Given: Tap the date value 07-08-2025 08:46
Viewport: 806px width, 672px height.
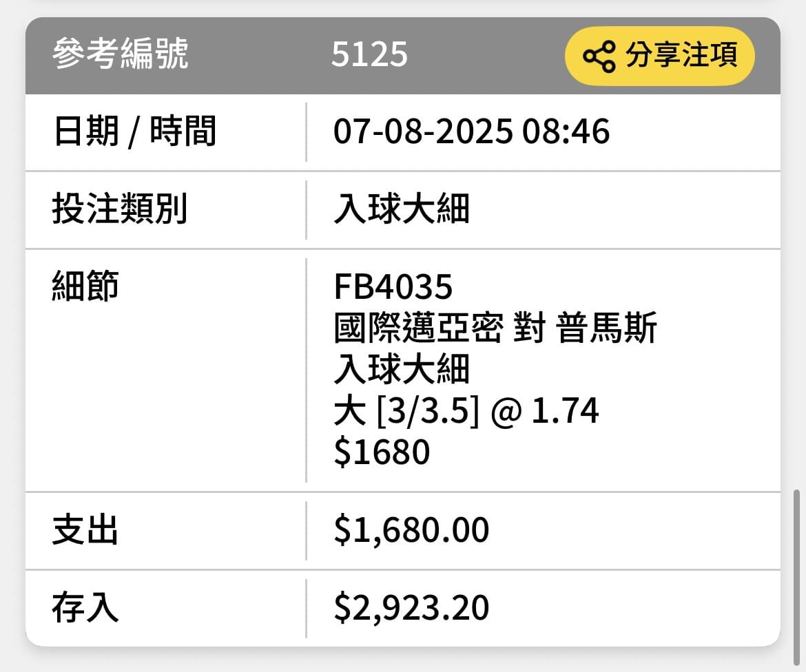Looking at the screenshot, I should 471,132.
